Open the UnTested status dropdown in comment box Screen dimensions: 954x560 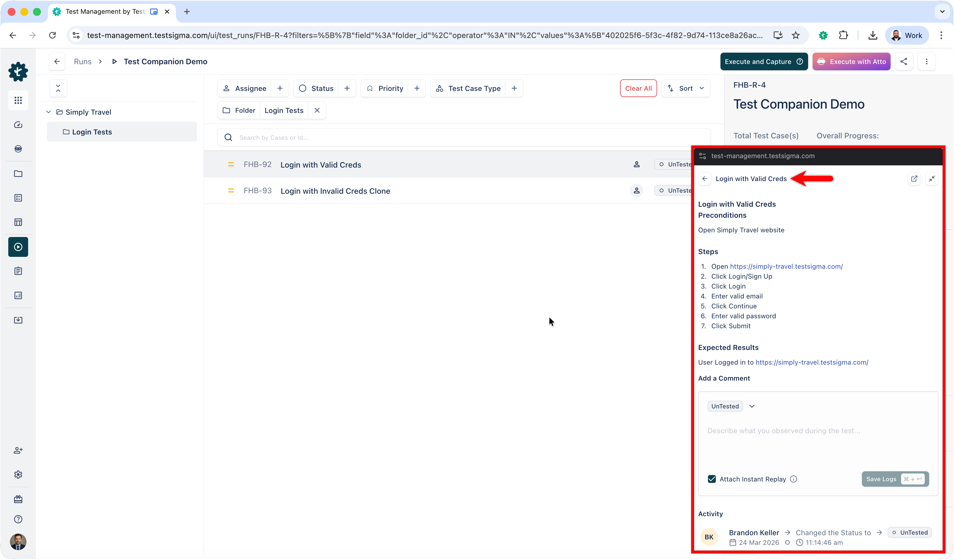coord(752,406)
